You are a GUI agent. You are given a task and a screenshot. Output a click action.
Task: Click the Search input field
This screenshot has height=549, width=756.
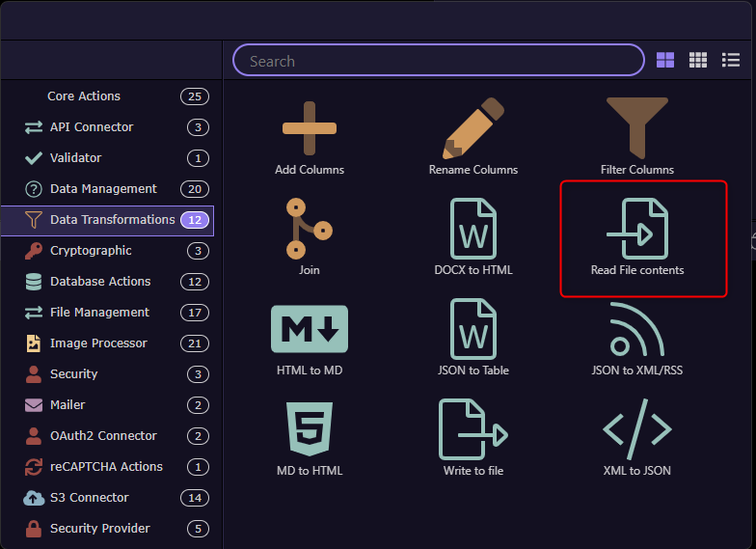[438, 61]
